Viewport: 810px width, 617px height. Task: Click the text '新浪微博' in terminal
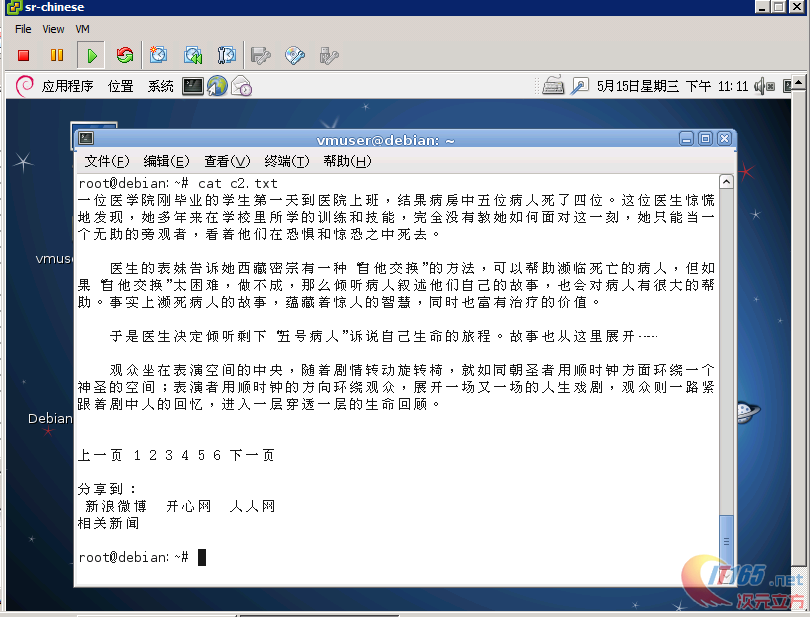click(116, 506)
